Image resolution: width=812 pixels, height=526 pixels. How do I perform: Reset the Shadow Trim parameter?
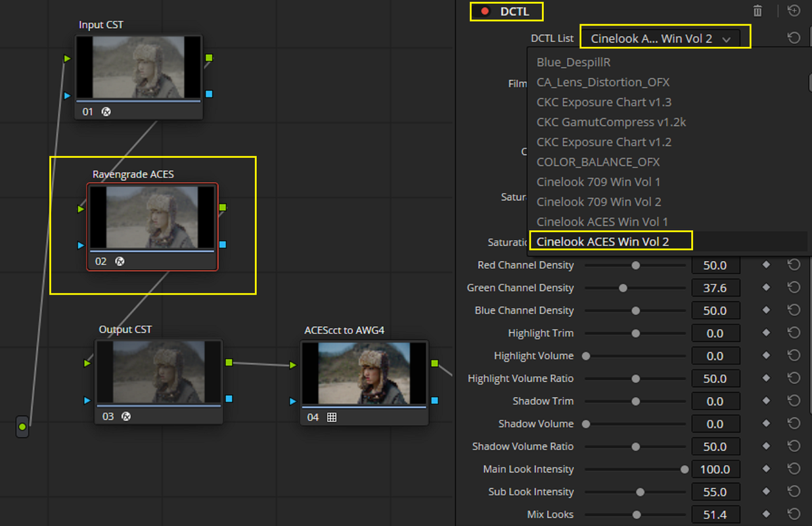[794, 401]
